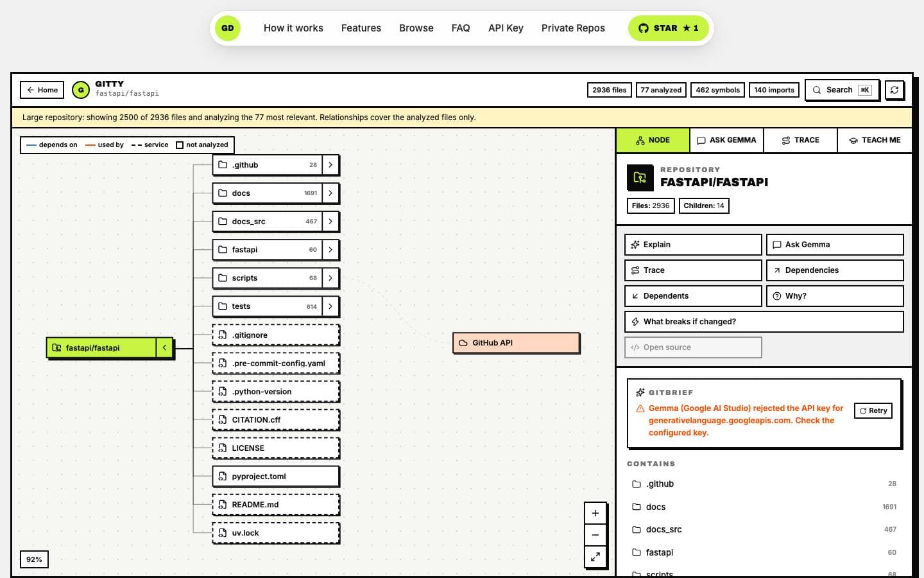924x578 pixels.
Task: Click the Explain action button
Action: [x=693, y=245]
